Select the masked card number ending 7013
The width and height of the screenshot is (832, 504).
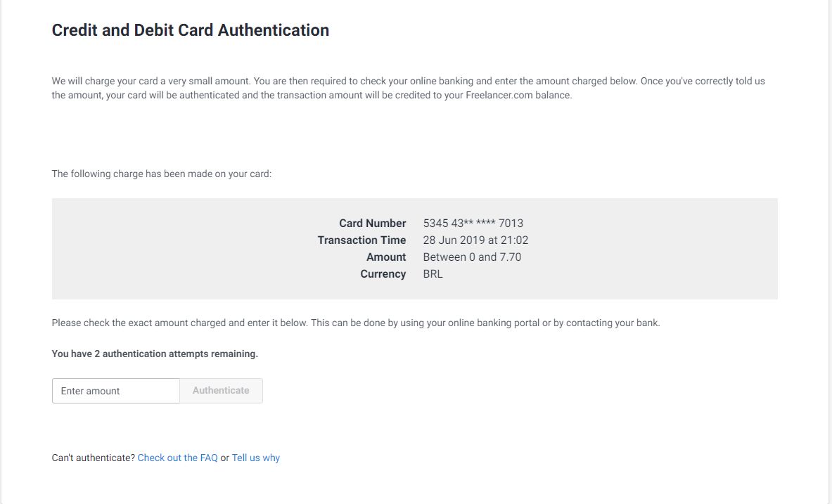pyautogui.click(x=473, y=223)
